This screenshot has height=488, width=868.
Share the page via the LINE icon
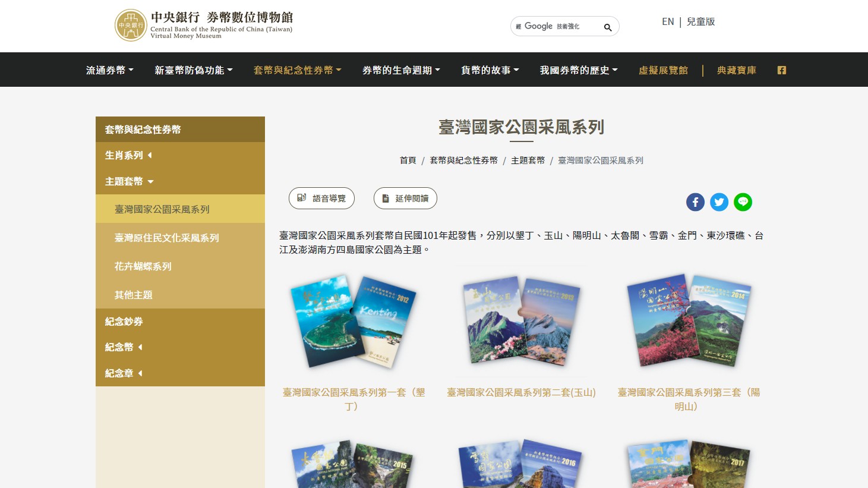743,202
